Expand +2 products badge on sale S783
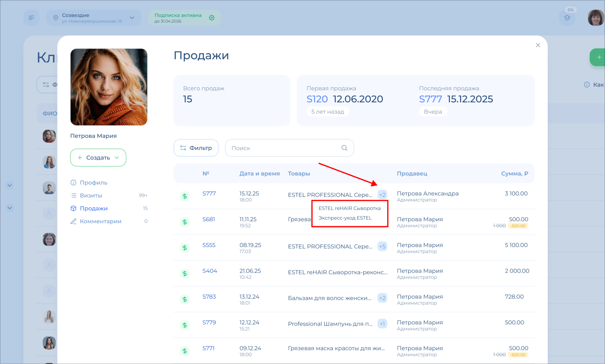The height and width of the screenshot is (364, 605). [x=382, y=298]
